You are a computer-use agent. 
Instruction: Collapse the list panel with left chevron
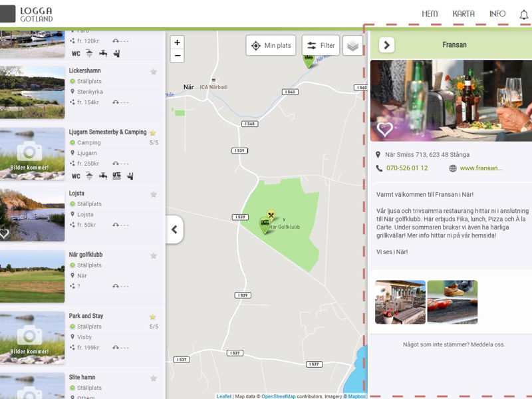pyautogui.click(x=174, y=229)
